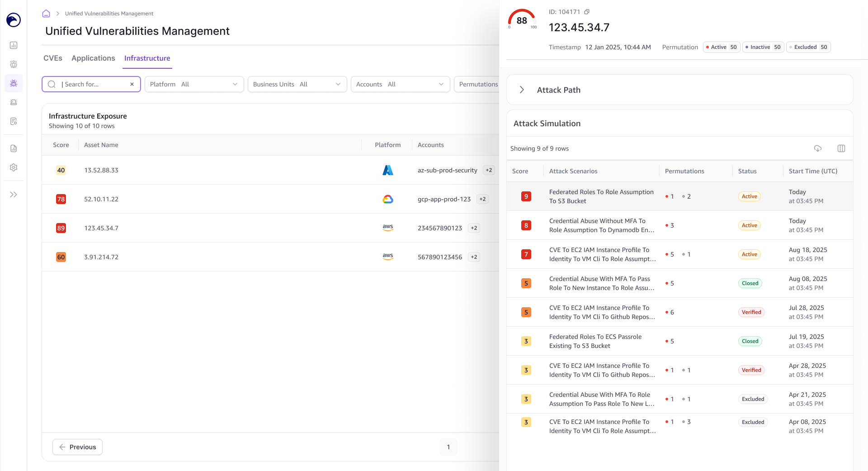Open the Accounts All dropdown
The width and height of the screenshot is (868, 471).
pyautogui.click(x=401, y=84)
